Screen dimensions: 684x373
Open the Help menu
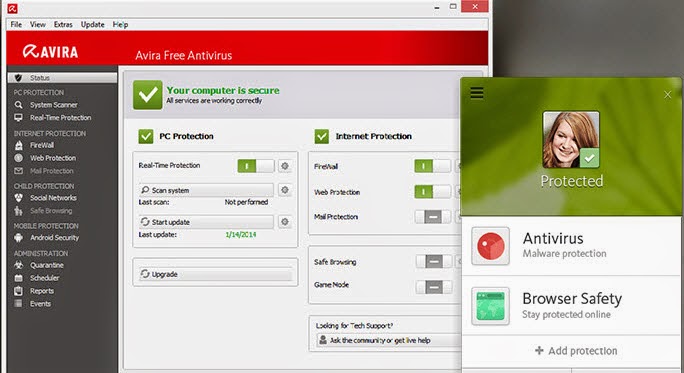[120, 24]
